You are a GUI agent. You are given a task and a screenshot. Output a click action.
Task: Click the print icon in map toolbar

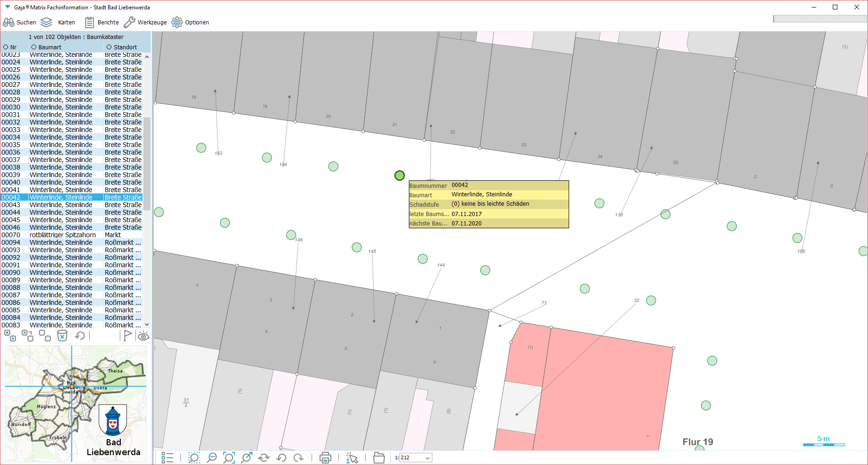[x=325, y=457]
